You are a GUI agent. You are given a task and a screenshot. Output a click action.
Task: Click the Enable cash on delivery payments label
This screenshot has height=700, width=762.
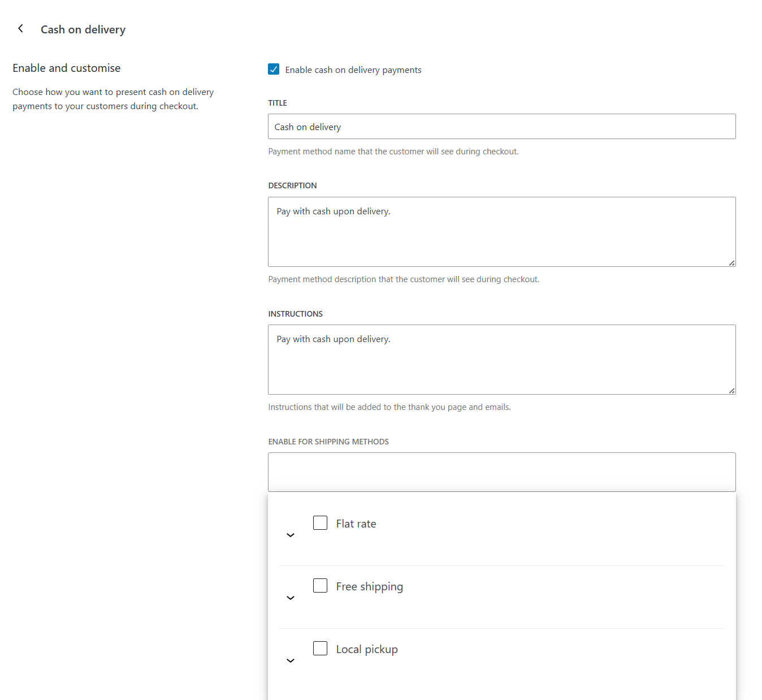coord(353,70)
